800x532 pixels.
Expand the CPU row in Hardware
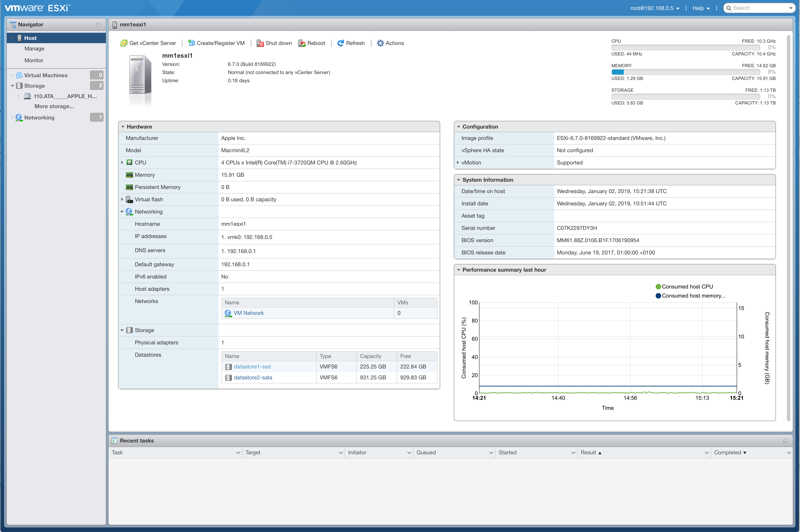click(x=122, y=162)
